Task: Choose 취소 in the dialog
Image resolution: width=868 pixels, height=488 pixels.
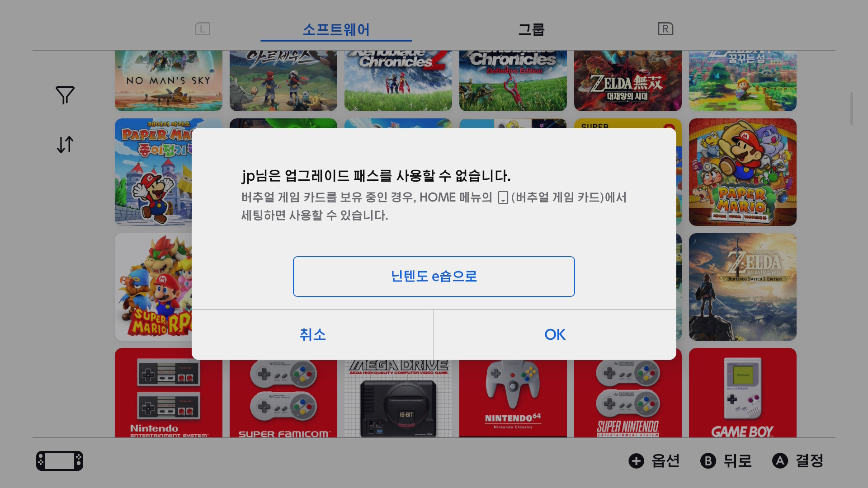Action: (312, 335)
